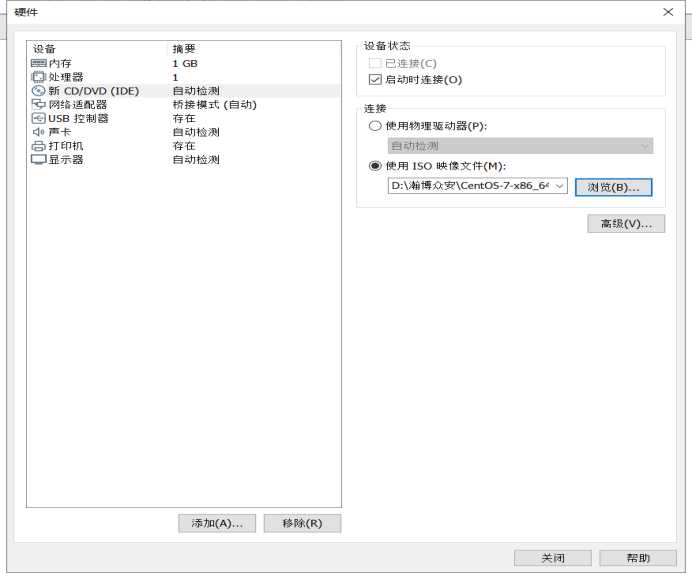Click 自动检测 value in 声卡 row
The image size is (692, 578).
point(196,132)
